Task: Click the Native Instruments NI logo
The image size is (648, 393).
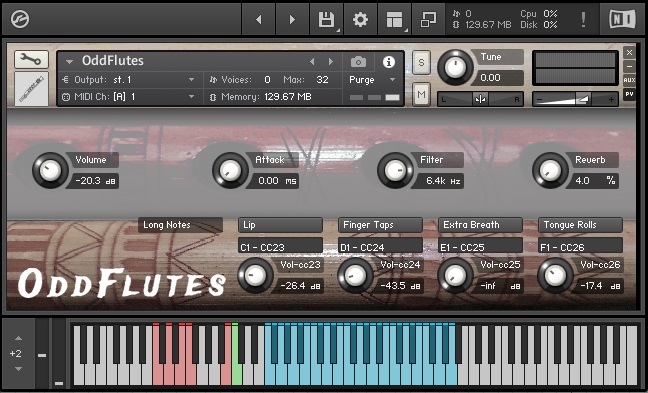Action: [622, 19]
